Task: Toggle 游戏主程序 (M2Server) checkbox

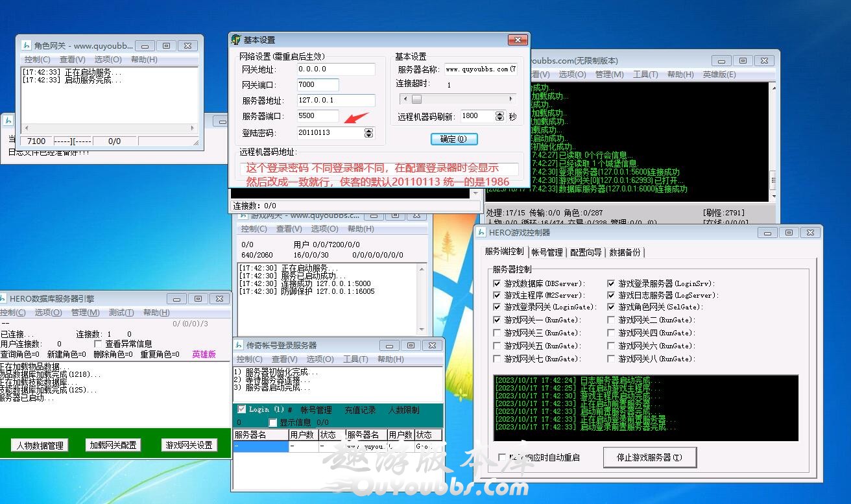Action: [x=497, y=295]
